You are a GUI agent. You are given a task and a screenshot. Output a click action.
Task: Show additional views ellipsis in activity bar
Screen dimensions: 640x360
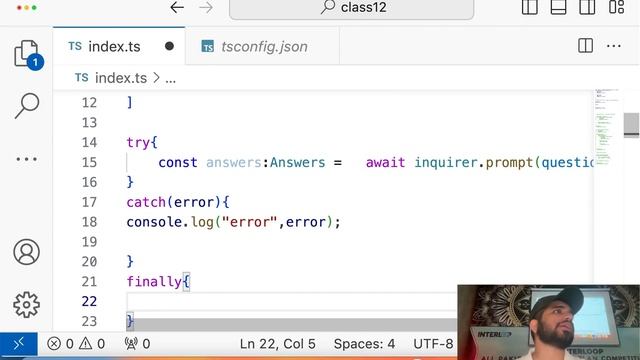27,159
